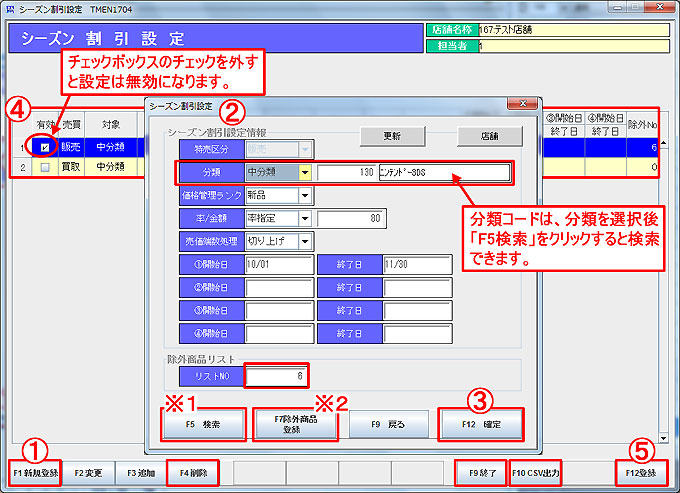The width and height of the screenshot is (680, 493).
Task: Click the 除外No cell of row 2
Action: pos(642,167)
